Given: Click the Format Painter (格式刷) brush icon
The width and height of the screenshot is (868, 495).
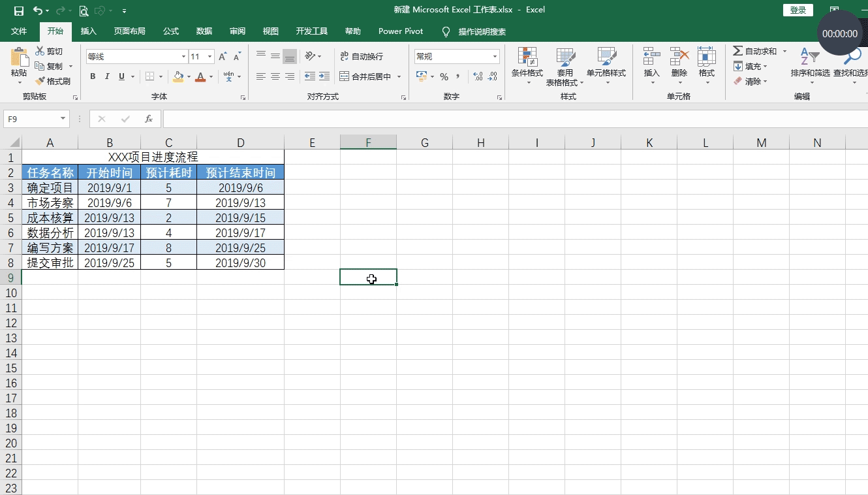Looking at the screenshot, I should click(40, 82).
